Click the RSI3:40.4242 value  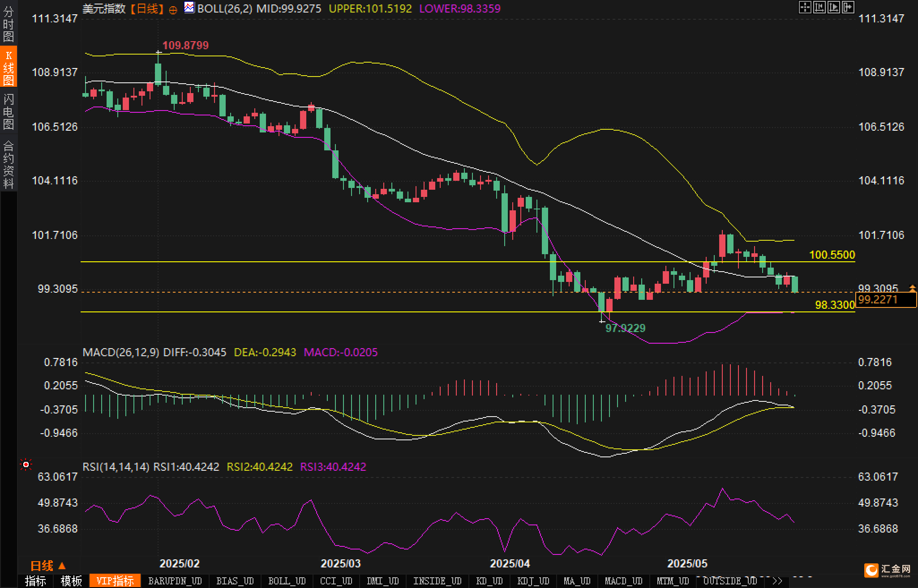point(333,467)
